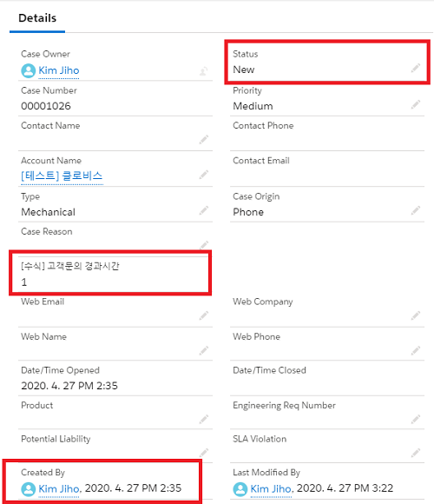Click the Date/Time Closed field label
The image size is (434, 504).
point(269,370)
